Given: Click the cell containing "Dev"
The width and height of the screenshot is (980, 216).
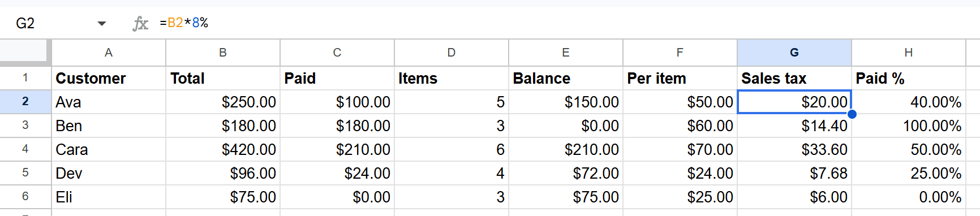Looking at the screenshot, I should pos(109,173).
